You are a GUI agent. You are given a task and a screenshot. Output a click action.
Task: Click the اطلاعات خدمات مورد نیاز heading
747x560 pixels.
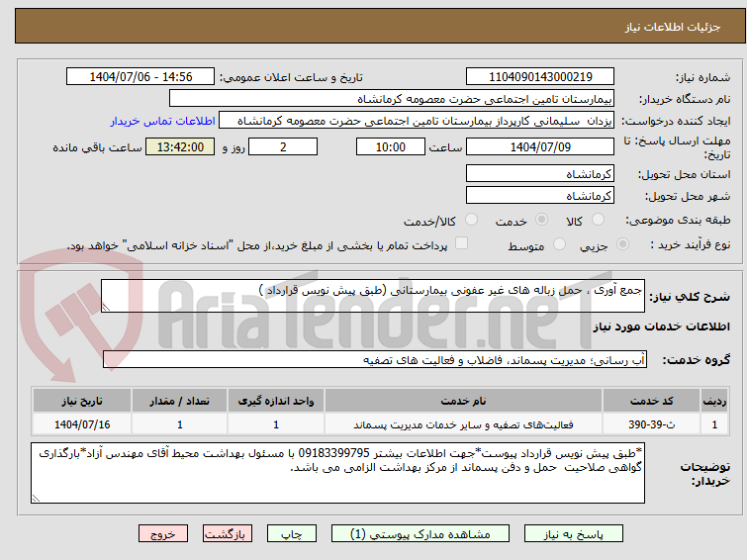click(x=661, y=327)
